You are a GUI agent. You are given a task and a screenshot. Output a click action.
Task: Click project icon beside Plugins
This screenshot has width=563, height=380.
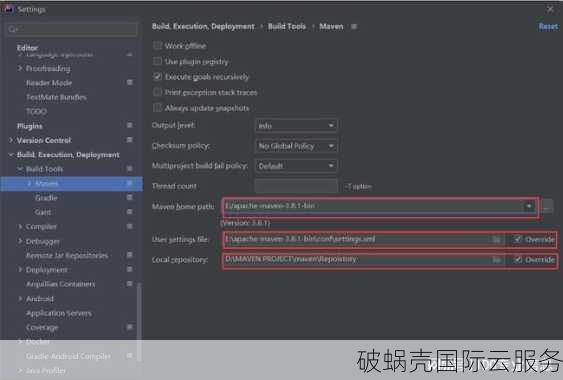click(x=130, y=125)
